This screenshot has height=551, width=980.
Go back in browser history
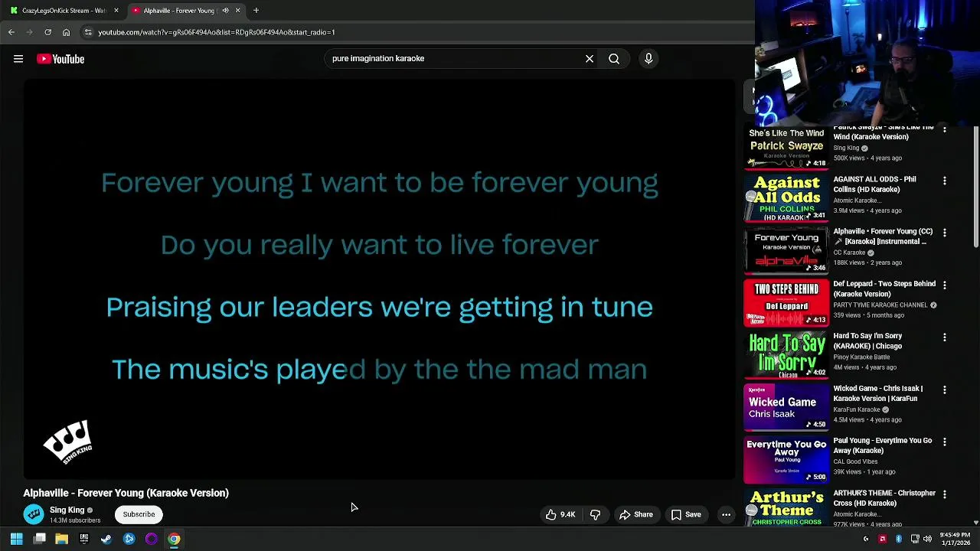coord(11,32)
